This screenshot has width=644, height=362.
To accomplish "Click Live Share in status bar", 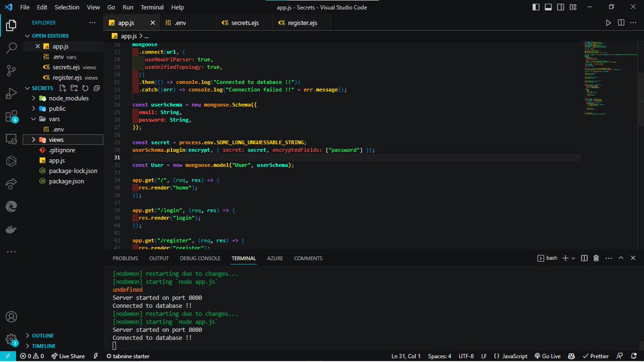I will 68,356.
